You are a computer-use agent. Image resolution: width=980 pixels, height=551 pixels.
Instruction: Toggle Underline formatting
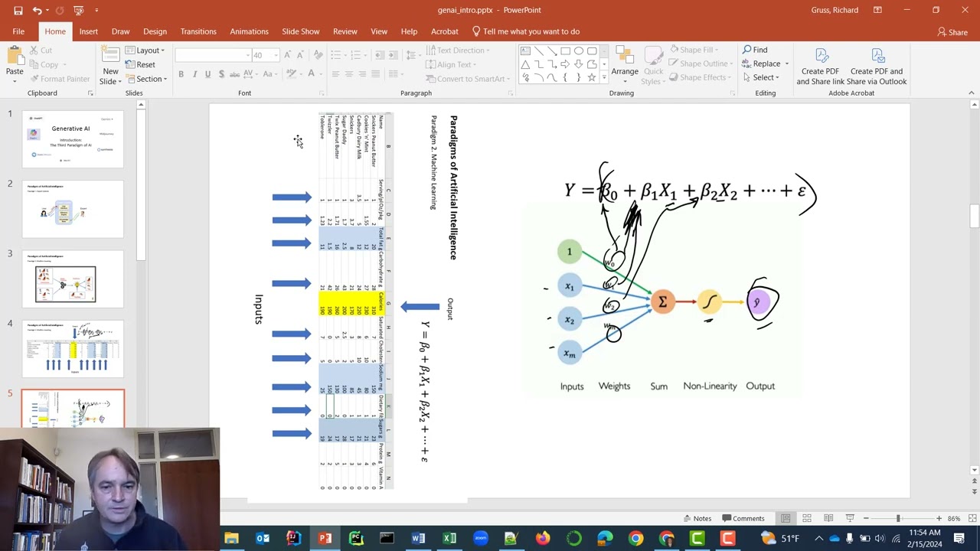click(207, 74)
